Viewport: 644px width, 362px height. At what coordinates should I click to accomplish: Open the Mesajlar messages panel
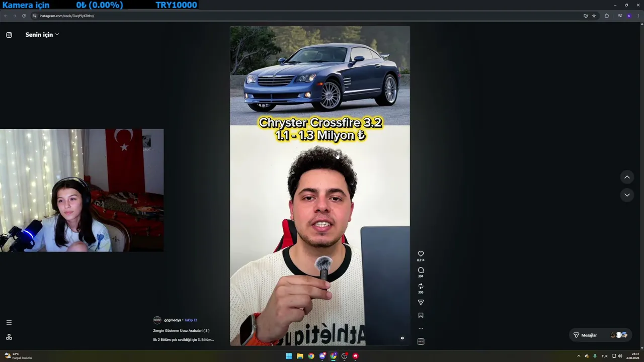click(x=601, y=335)
